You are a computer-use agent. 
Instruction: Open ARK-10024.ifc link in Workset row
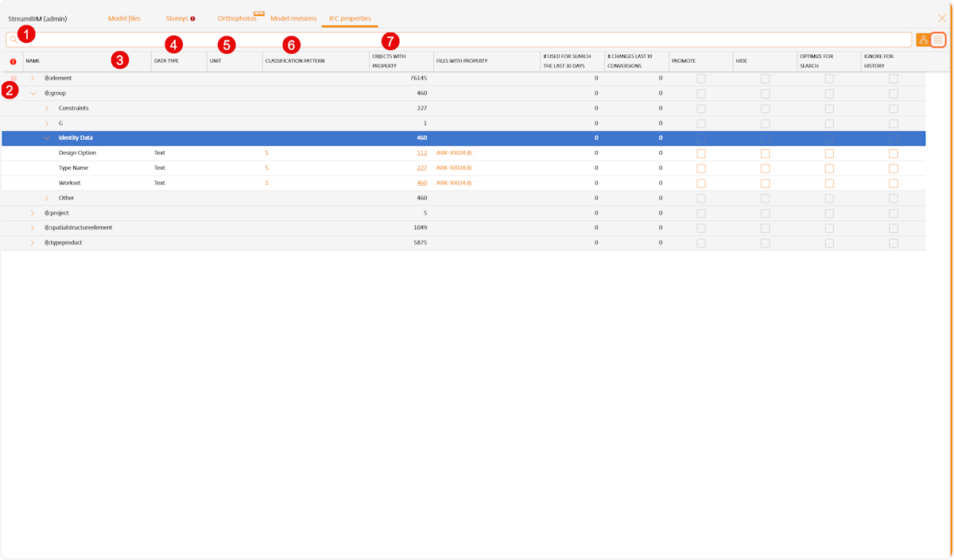(x=455, y=183)
